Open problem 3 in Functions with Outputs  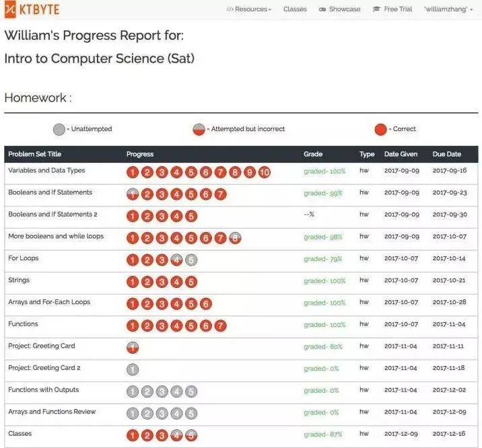pyautogui.click(x=162, y=391)
